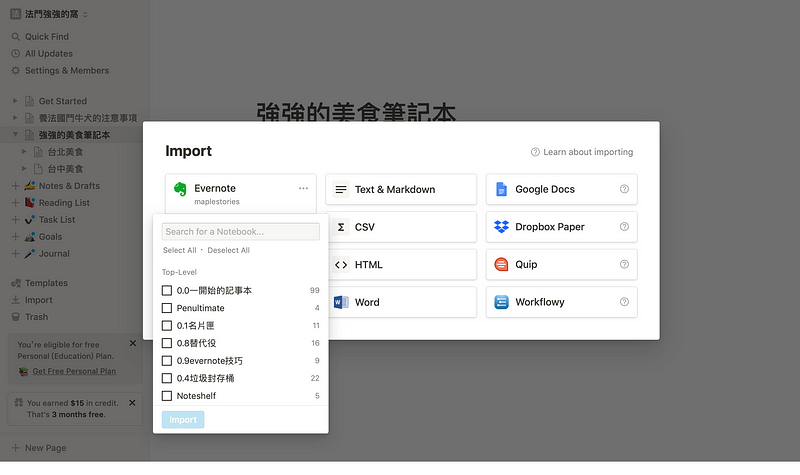
Task: Click the plus icon beside Task List
Action: tap(15, 219)
